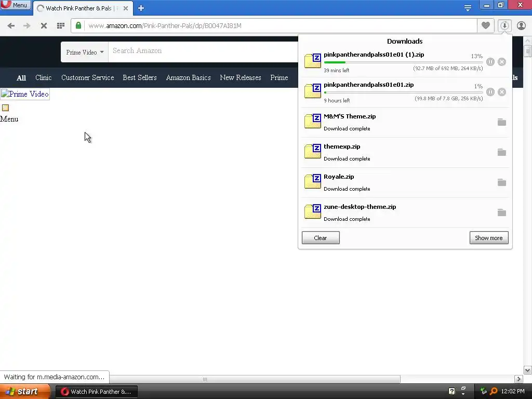Screen dimensions: 532x399
Task: Open the tab menu stacked-lines icon
Action: point(468,8)
